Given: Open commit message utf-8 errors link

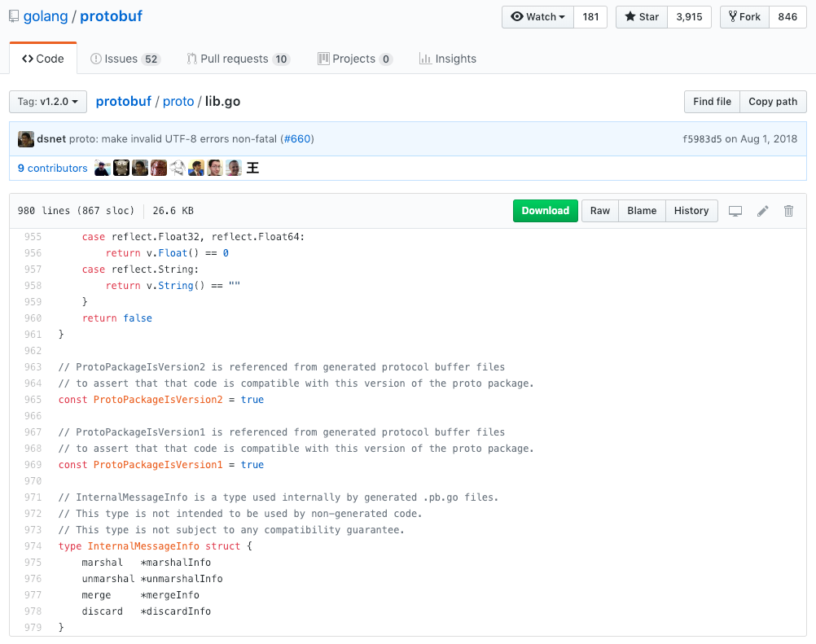Looking at the screenshot, I should 173,139.
